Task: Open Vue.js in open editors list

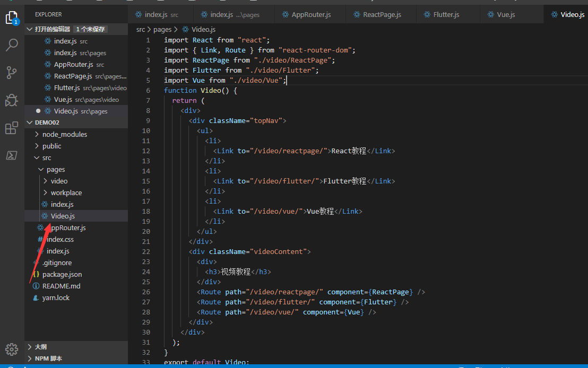Action: coord(76,99)
